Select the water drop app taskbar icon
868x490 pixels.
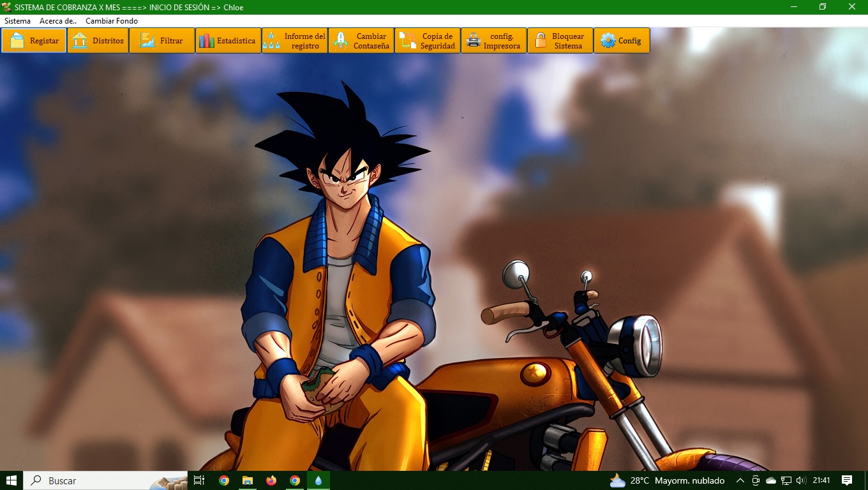tap(318, 480)
